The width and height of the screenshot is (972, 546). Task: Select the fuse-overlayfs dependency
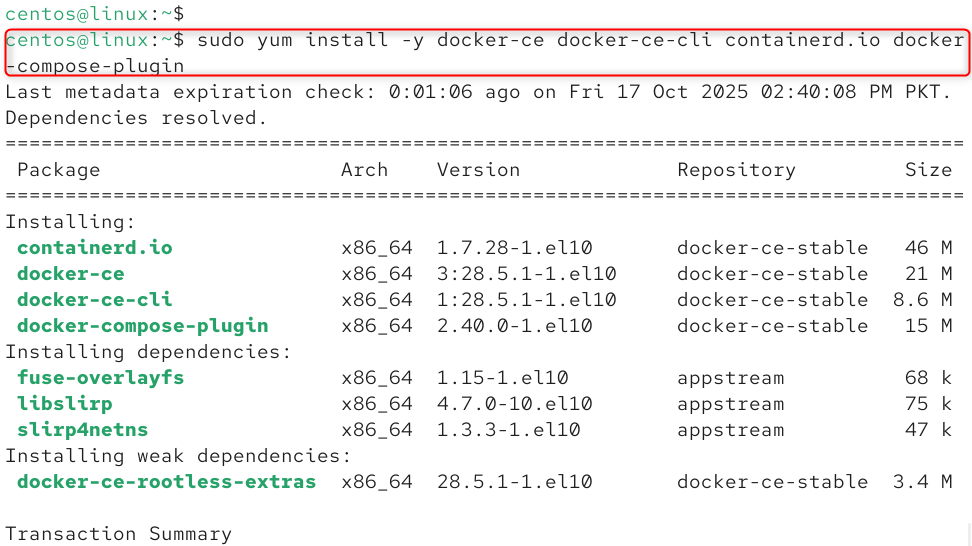pos(100,378)
